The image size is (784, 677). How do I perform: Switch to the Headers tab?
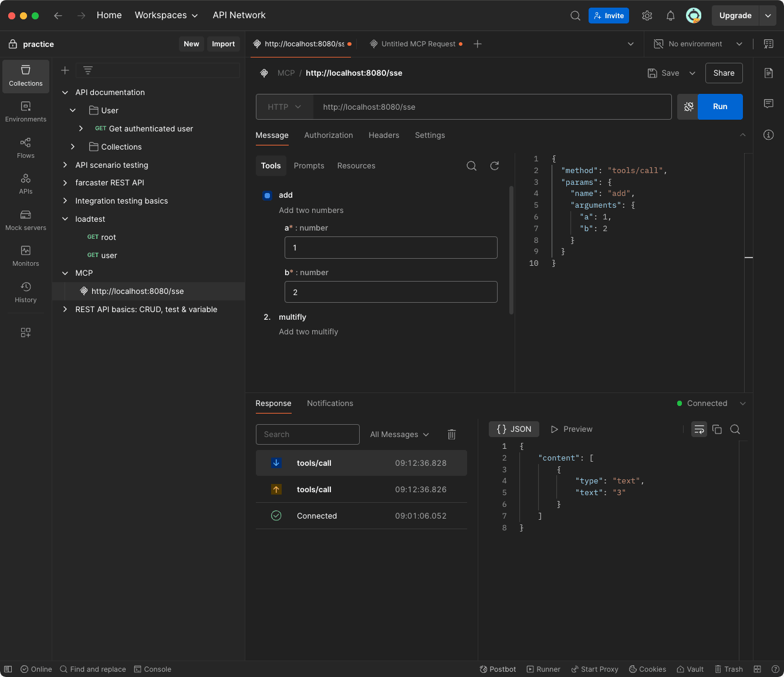384,136
